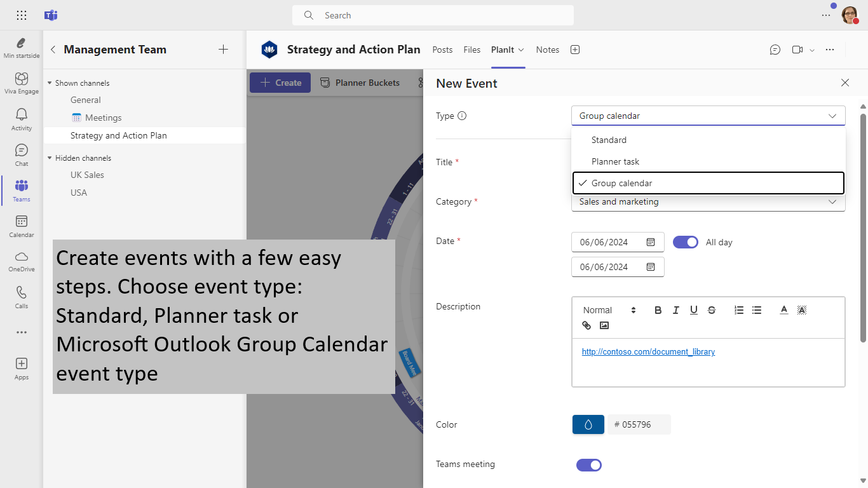This screenshot has height=488, width=868.
Task: Select Standard event type
Action: tap(709, 140)
